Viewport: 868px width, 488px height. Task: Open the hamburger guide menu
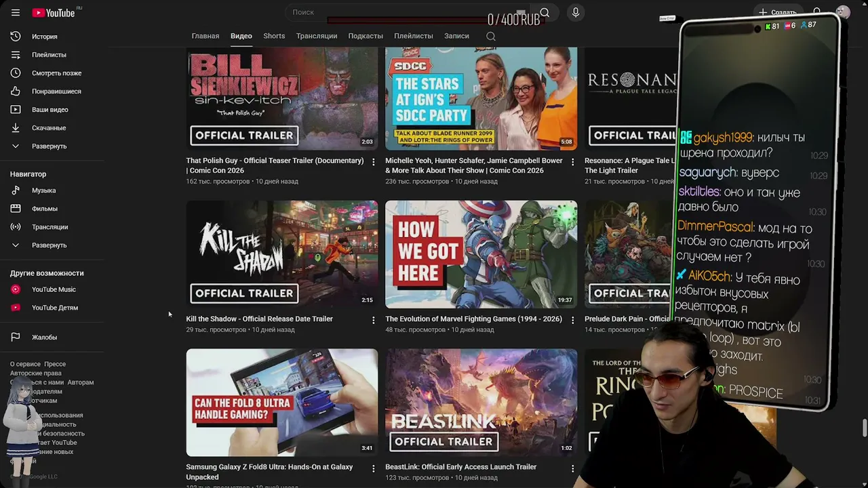point(16,13)
